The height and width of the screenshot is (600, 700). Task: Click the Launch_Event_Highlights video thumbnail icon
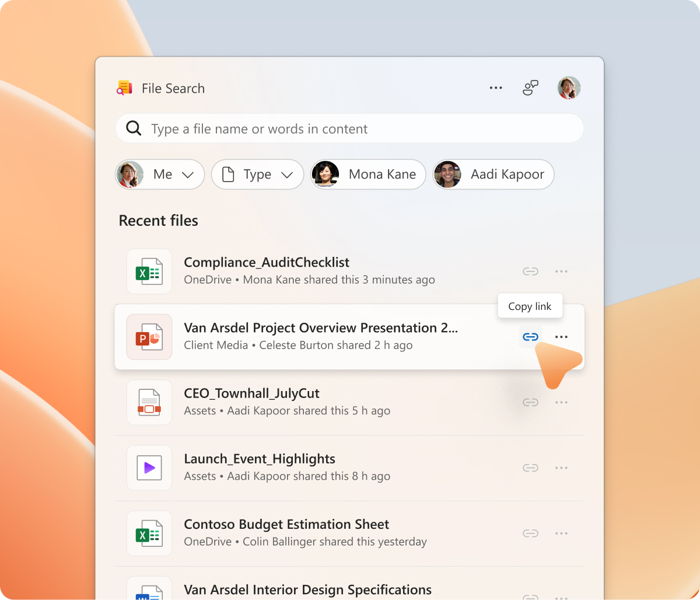pos(149,468)
